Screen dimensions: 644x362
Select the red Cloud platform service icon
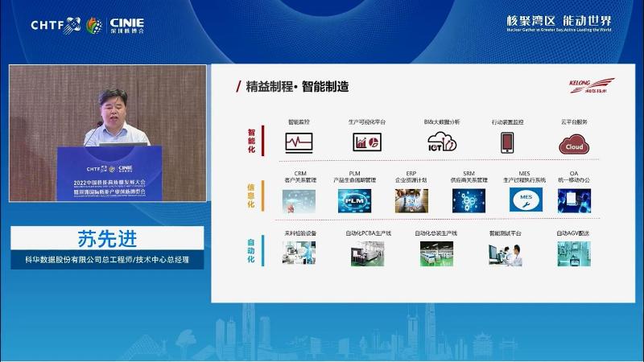coord(574,144)
